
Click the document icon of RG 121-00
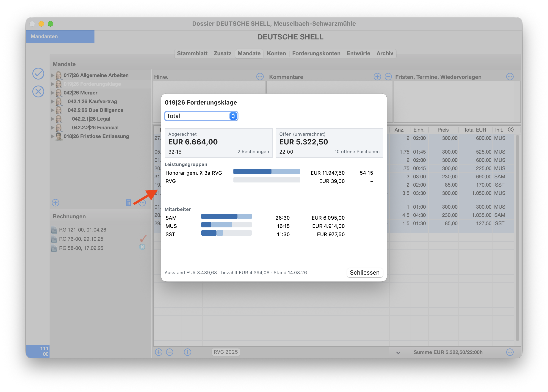(x=54, y=230)
